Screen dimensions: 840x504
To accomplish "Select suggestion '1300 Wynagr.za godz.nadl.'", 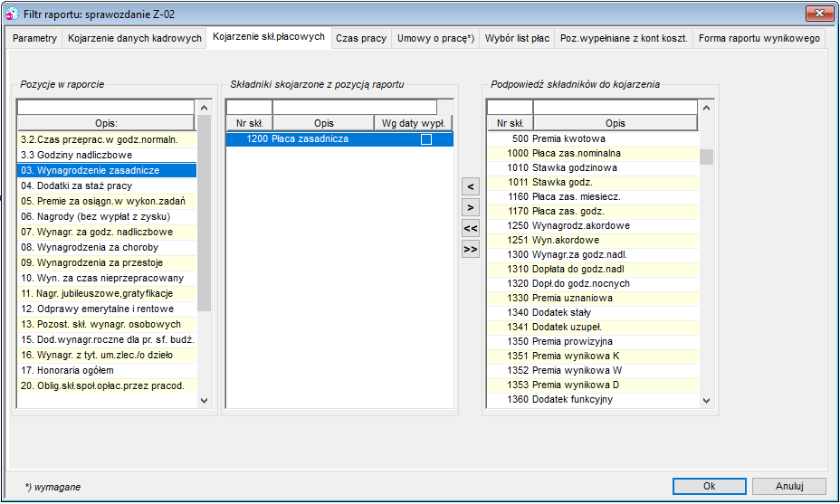I will click(x=593, y=254).
